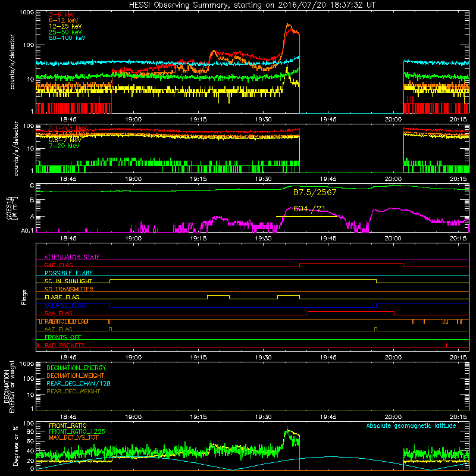476x476 pixels.
Task: Click the raised GAP_FLAG segment
Action: pos(351,264)
